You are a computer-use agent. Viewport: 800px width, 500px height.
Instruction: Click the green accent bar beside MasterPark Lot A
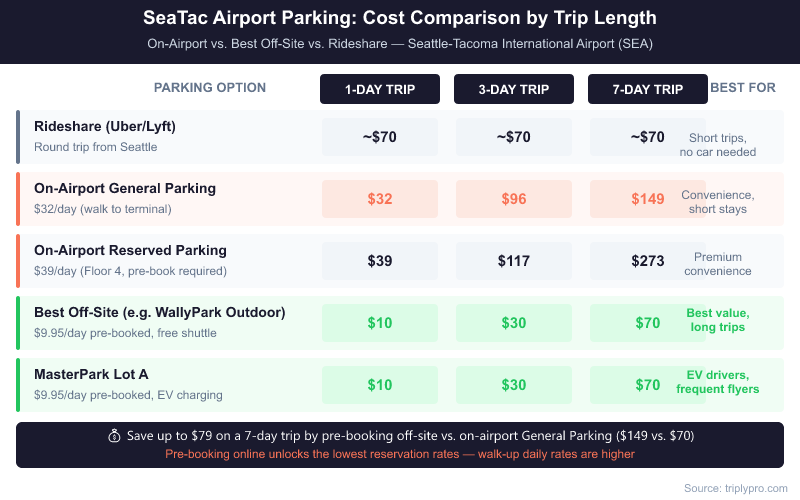pos(18,385)
